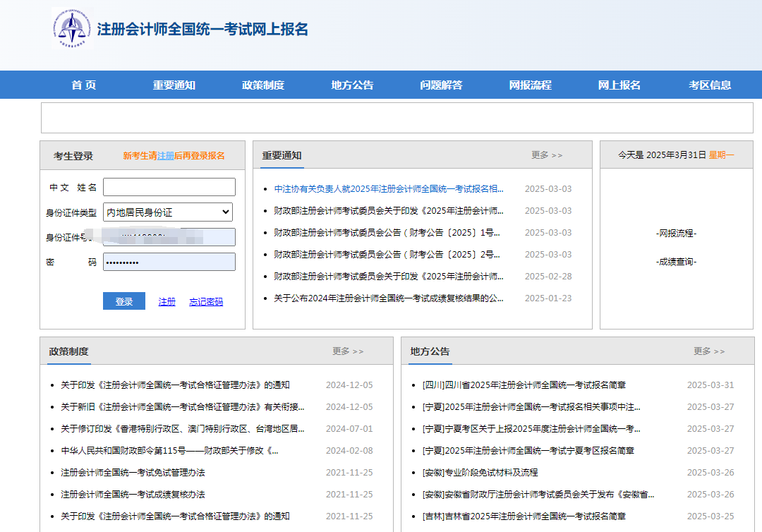Click the blue 登录 button
The width and height of the screenshot is (762, 532).
[123, 301]
